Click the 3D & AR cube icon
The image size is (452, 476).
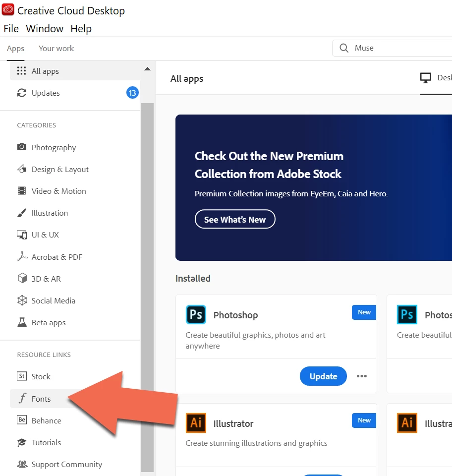[x=22, y=278]
